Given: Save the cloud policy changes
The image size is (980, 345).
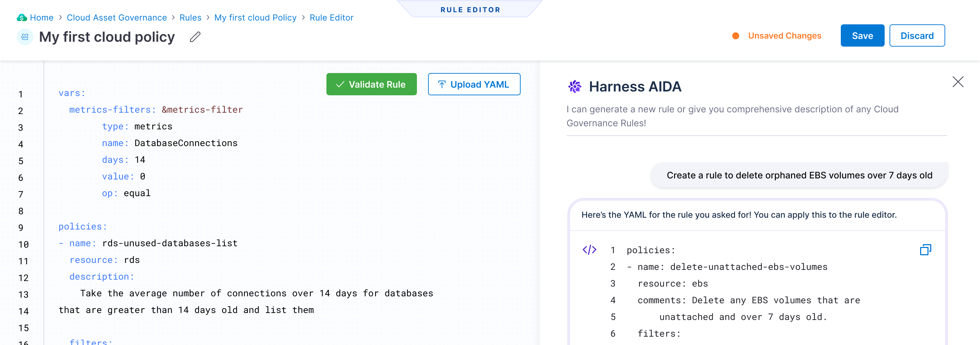Looking at the screenshot, I should point(862,35).
